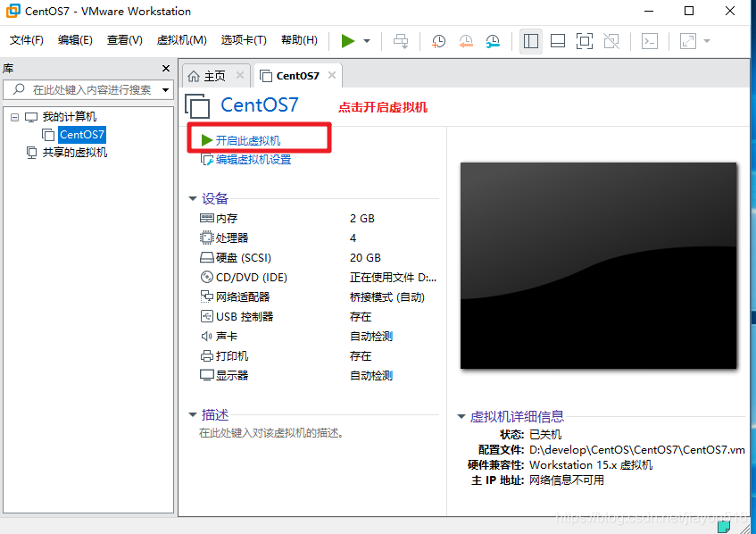This screenshot has height=534, width=756.
Task: Collapse the 设备 section
Action: [193, 199]
